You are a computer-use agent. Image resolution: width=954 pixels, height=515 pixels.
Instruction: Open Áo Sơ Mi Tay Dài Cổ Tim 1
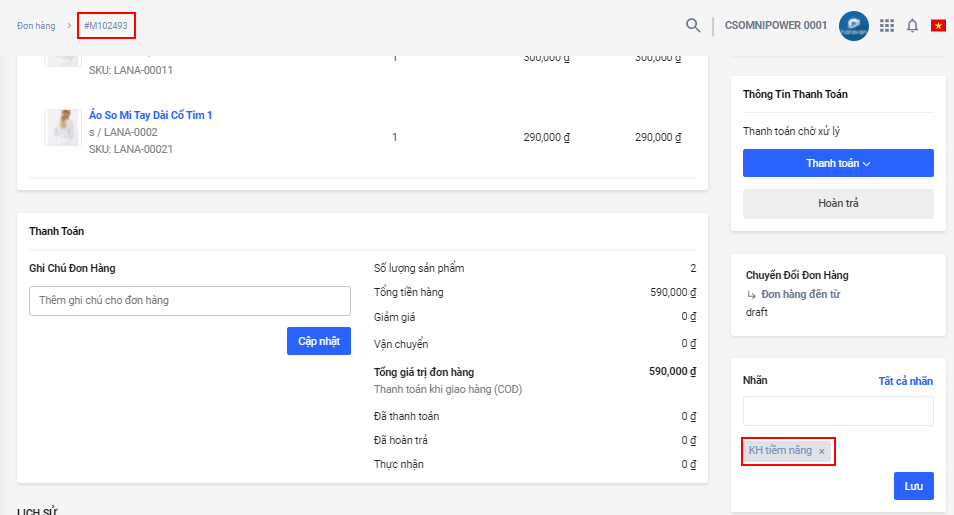point(150,115)
